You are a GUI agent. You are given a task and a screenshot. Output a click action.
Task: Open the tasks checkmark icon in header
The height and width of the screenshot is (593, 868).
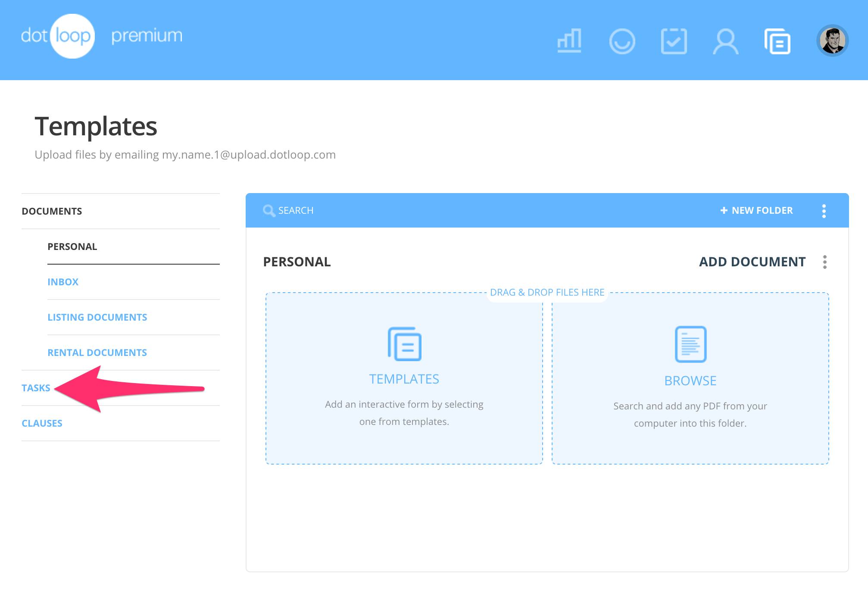pos(674,41)
